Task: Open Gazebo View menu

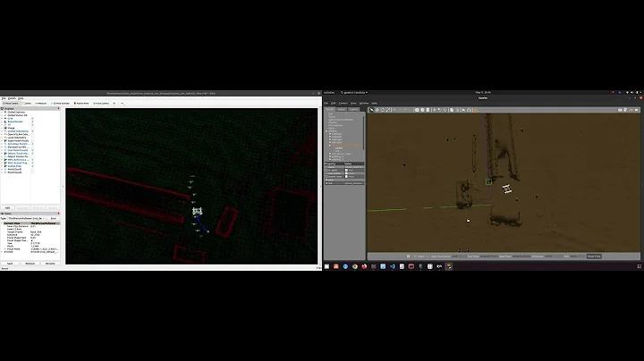Action: [353, 103]
